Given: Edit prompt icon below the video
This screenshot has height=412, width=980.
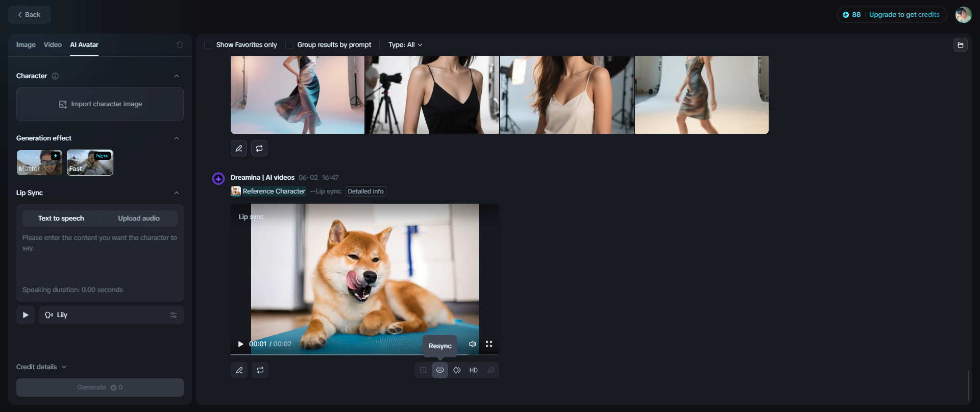Looking at the screenshot, I should pos(239,370).
